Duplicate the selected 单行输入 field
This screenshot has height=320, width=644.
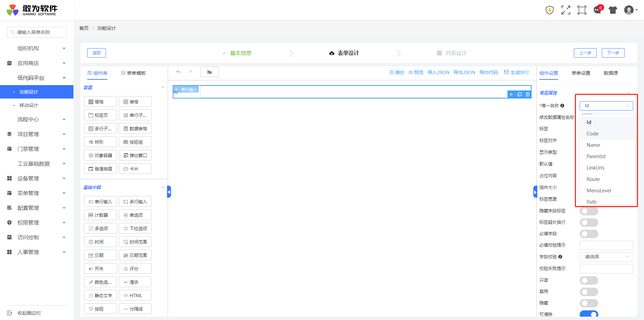(520, 94)
